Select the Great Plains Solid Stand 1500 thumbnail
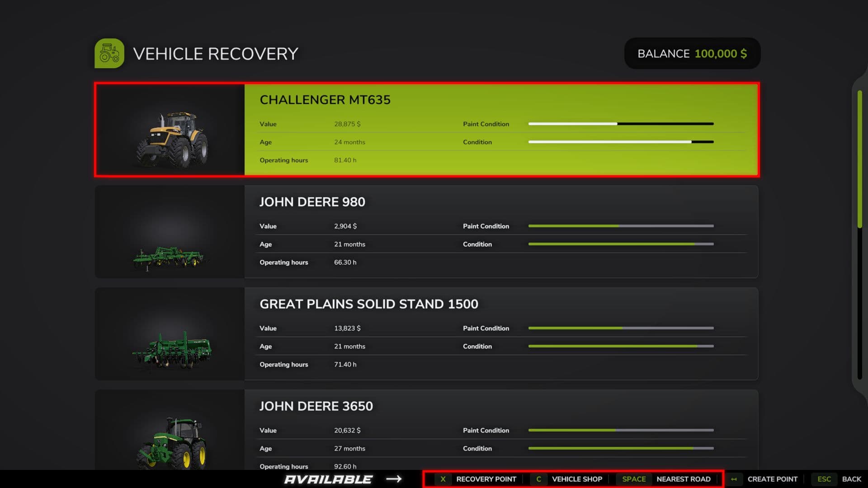Image resolution: width=868 pixels, height=488 pixels. click(x=170, y=334)
